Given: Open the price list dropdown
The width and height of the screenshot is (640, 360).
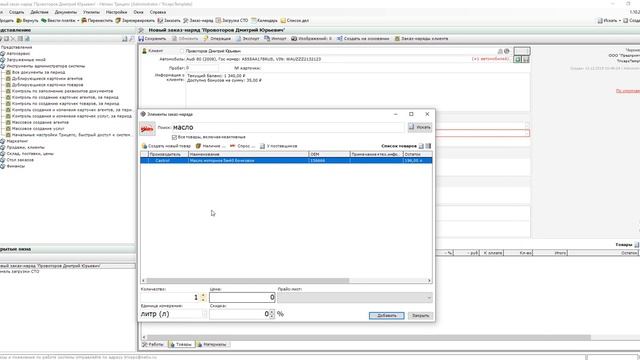Looking at the screenshot, I should point(355,298).
